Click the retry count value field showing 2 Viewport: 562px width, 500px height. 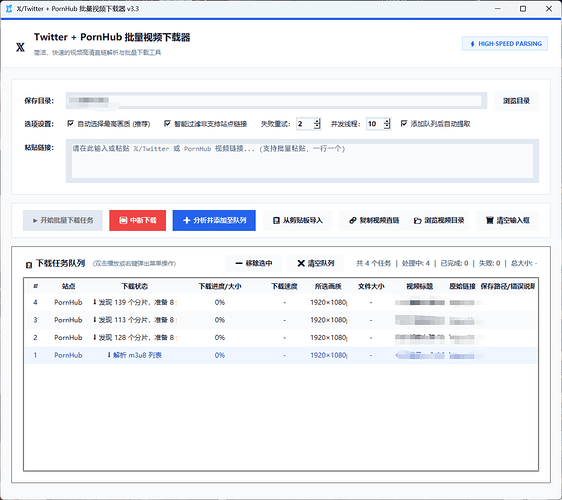305,124
